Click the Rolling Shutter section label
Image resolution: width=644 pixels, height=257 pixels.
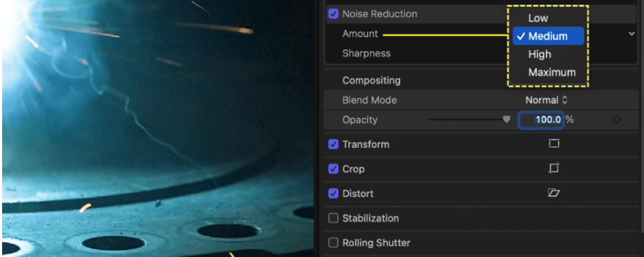tap(377, 242)
